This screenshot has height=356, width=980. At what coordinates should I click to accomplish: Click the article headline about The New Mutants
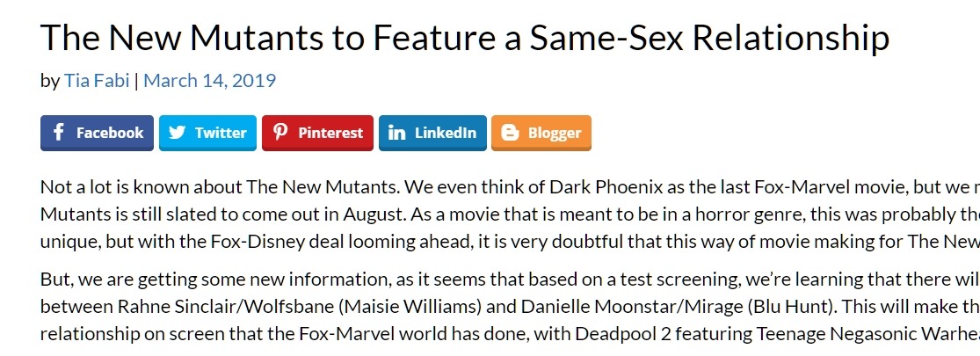click(x=465, y=37)
